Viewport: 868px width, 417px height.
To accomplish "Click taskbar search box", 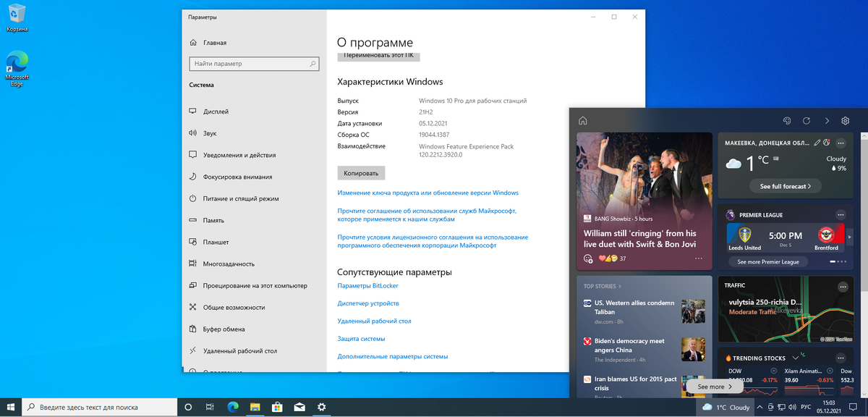I will tap(99, 407).
